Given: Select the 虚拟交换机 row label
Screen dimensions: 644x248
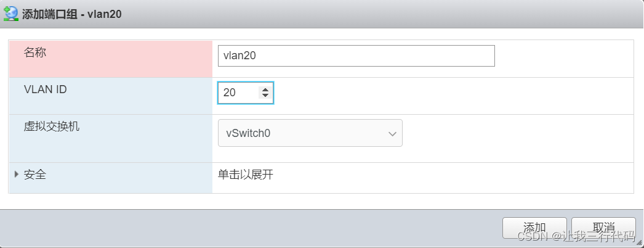Looking at the screenshot, I should pos(52,126).
